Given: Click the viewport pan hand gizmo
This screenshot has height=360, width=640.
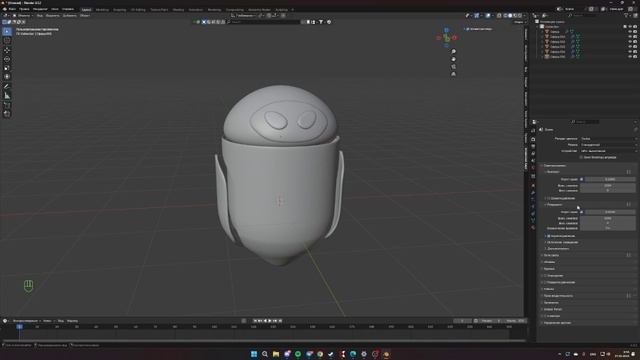Looking at the screenshot, I should (453, 59).
